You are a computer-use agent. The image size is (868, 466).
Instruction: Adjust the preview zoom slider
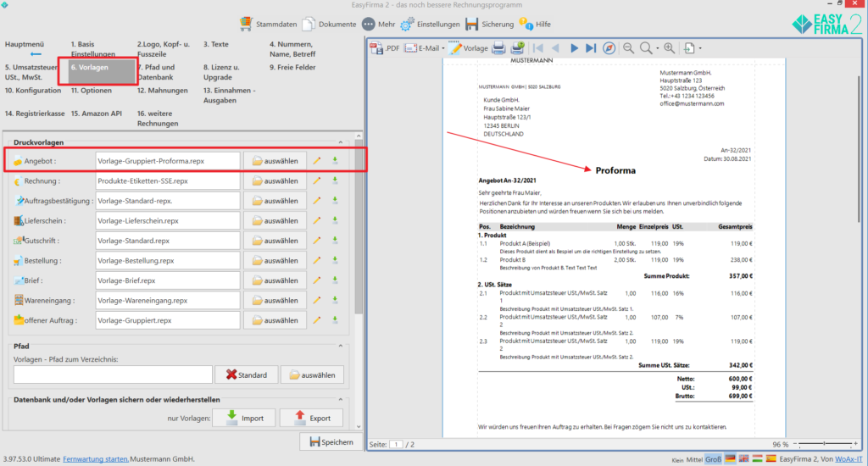tap(825, 444)
